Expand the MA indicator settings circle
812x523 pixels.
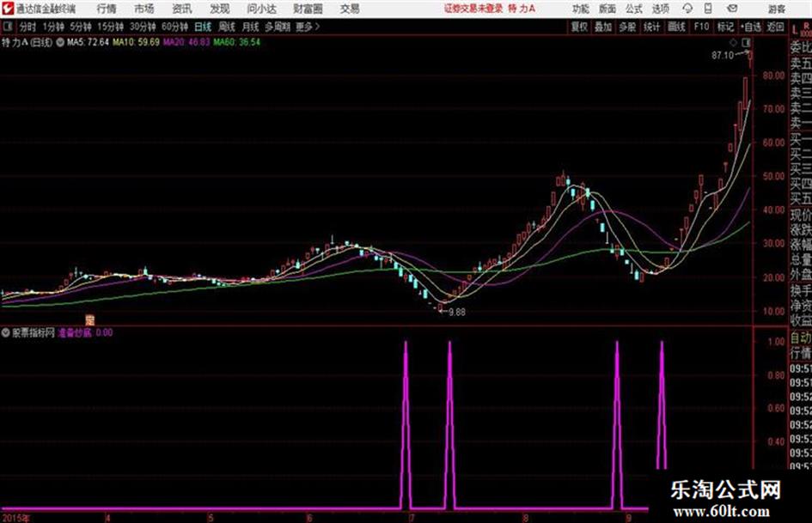point(60,42)
